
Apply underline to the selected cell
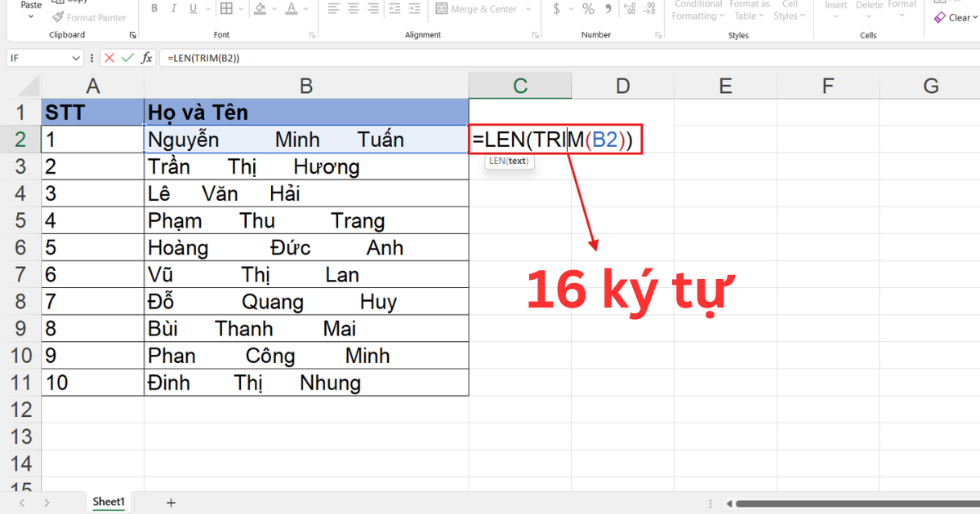coord(191,9)
